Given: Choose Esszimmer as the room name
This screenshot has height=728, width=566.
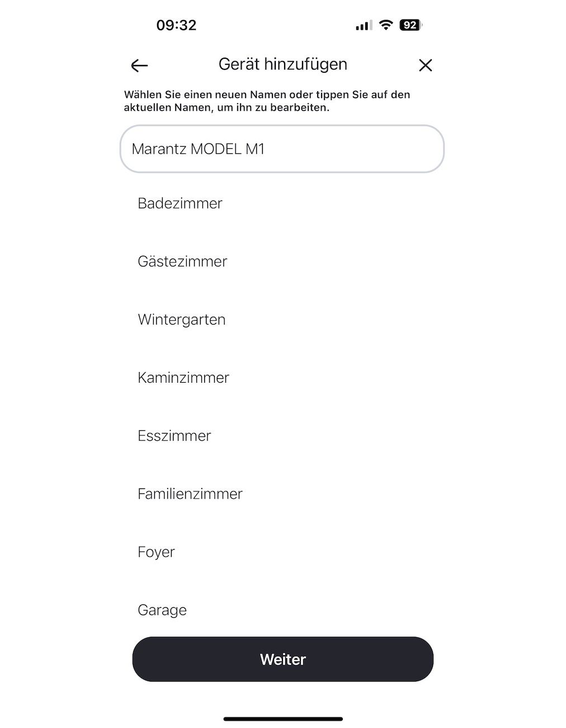Looking at the screenshot, I should click(x=282, y=436).
